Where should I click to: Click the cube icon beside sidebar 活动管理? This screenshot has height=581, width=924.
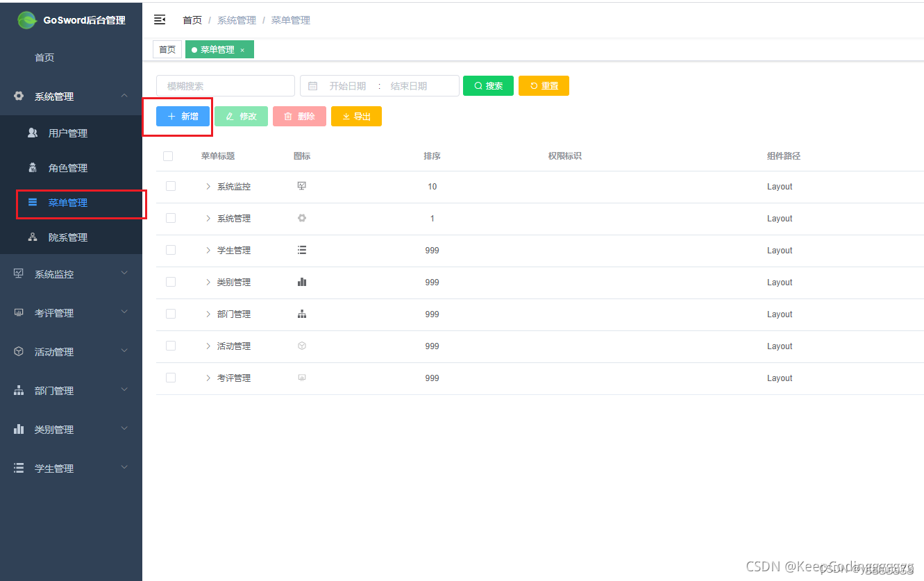[19, 351]
